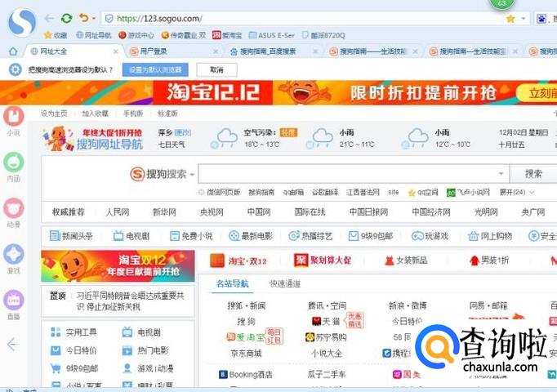
Task: Click the 搜索 button
Action: point(533,174)
